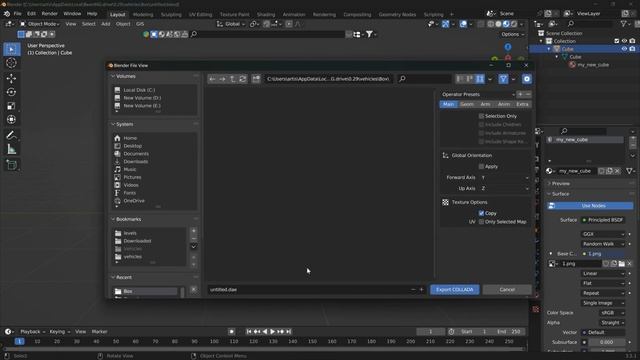Click the Export COLLADA button
The width and height of the screenshot is (640, 360).
tap(455, 289)
